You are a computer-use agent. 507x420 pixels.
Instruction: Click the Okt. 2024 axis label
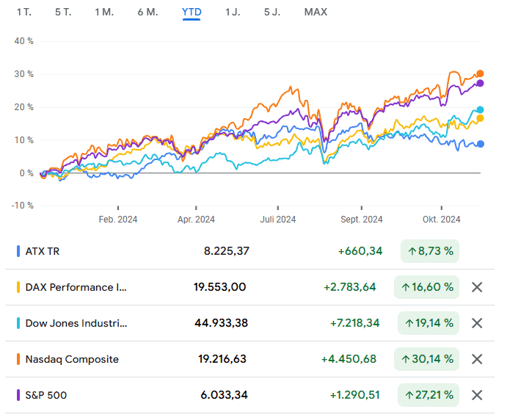[x=442, y=220]
